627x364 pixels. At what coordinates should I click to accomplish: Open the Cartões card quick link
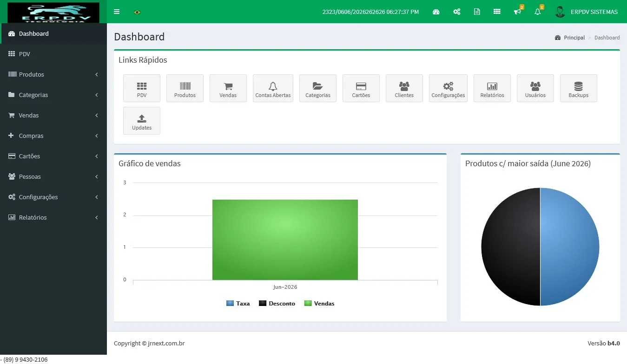click(361, 88)
